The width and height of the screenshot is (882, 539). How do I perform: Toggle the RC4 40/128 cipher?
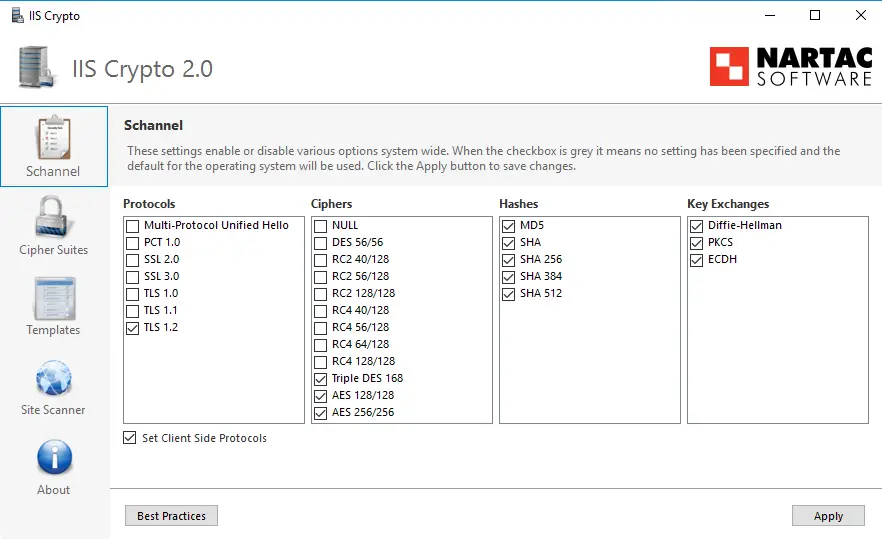[320, 311]
